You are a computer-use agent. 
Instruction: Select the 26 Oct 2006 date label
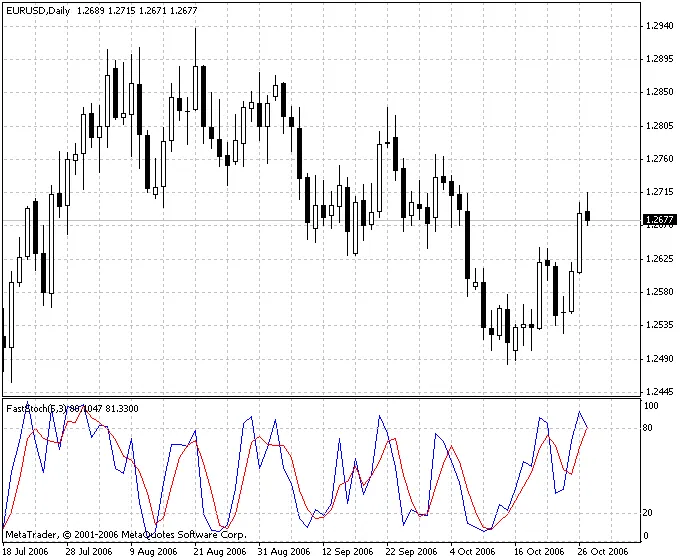click(601, 551)
